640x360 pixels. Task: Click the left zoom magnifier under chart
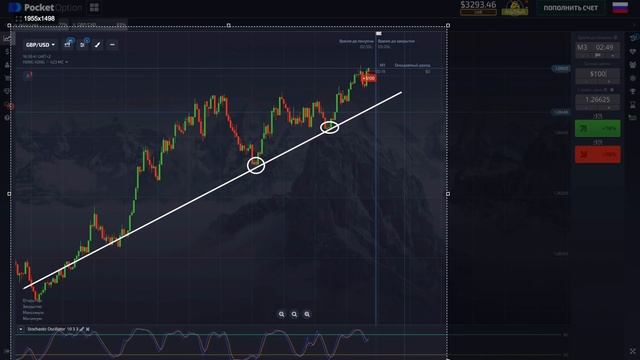point(281,314)
